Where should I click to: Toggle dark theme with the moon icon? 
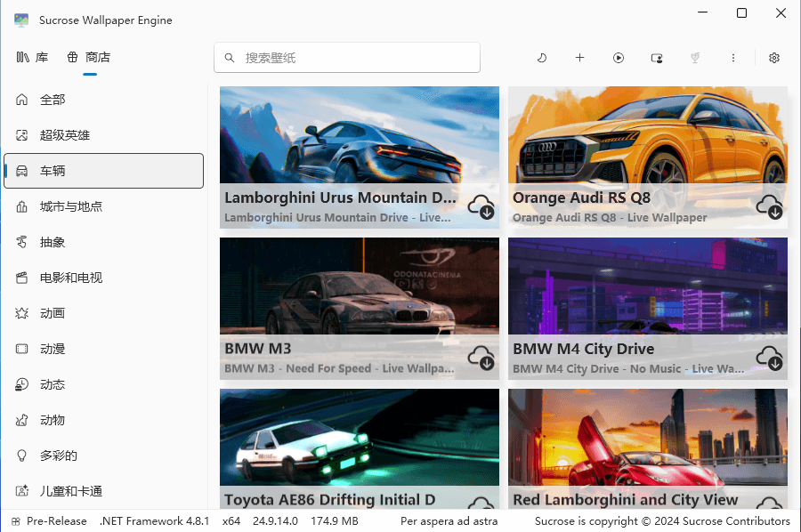pos(541,58)
